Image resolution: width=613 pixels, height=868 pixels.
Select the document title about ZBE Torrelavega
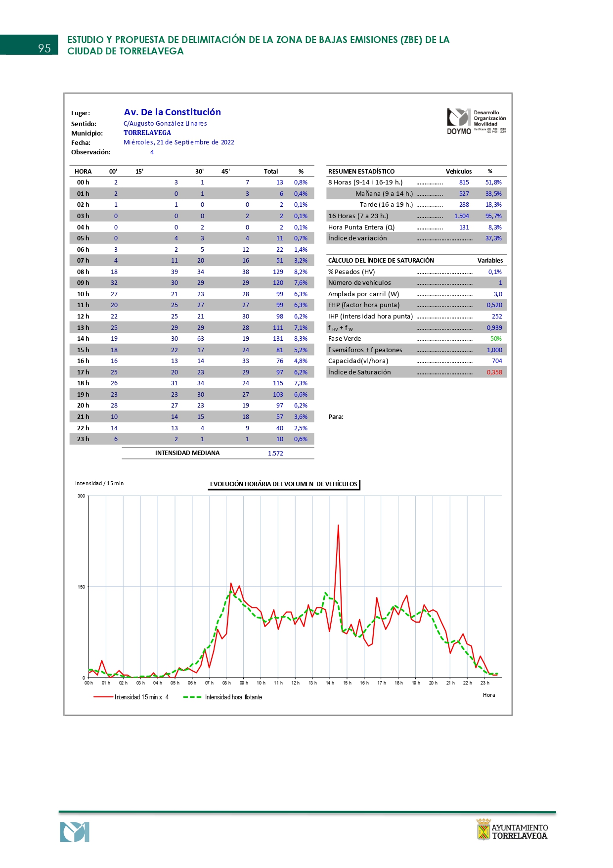click(x=258, y=46)
